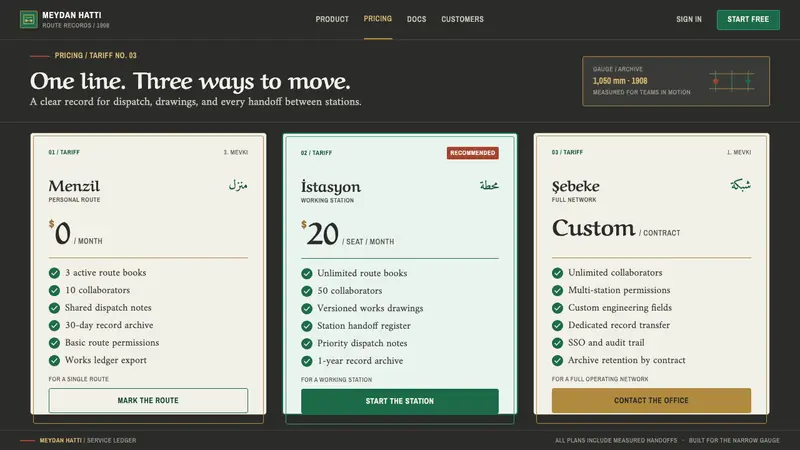
Task: Click the 'Working station' subtitle
Action: coord(327,201)
